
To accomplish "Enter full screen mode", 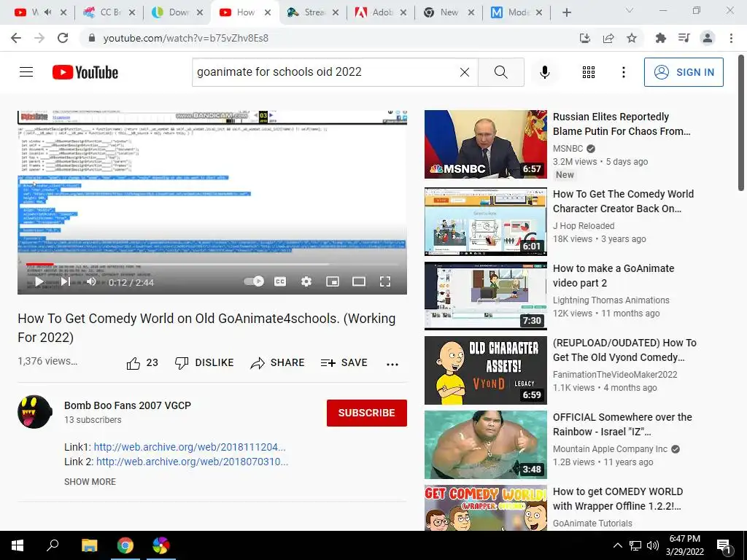I will pyautogui.click(x=385, y=282).
